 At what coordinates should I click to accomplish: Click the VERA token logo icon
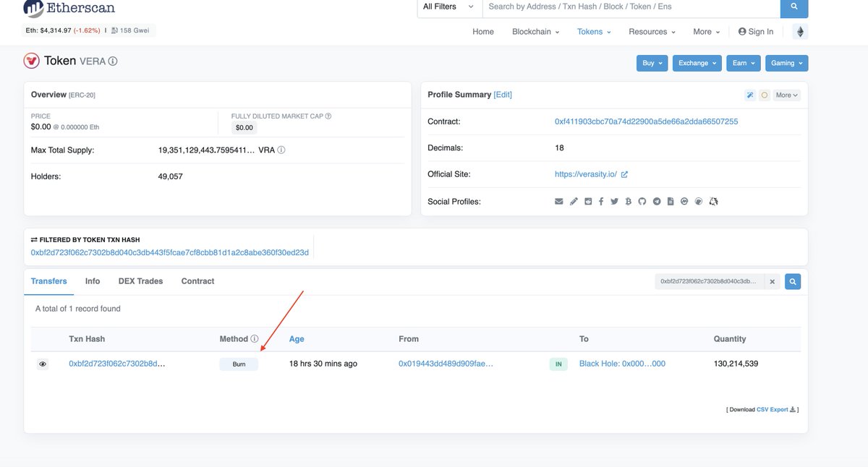pyautogui.click(x=31, y=61)
